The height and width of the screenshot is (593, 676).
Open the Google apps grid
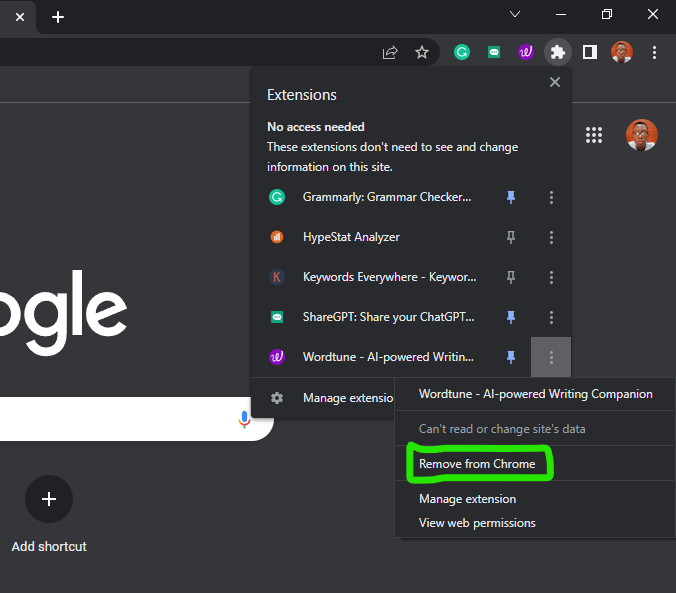point(594,135)
